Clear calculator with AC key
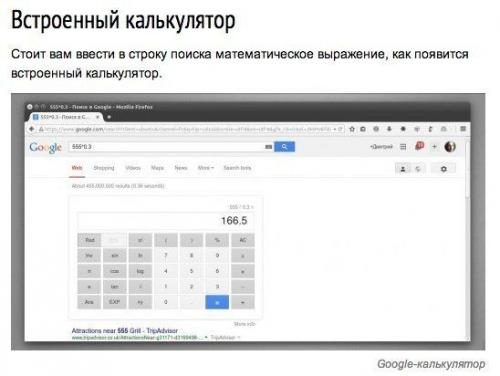500x376 pixels. click(243, 240)
